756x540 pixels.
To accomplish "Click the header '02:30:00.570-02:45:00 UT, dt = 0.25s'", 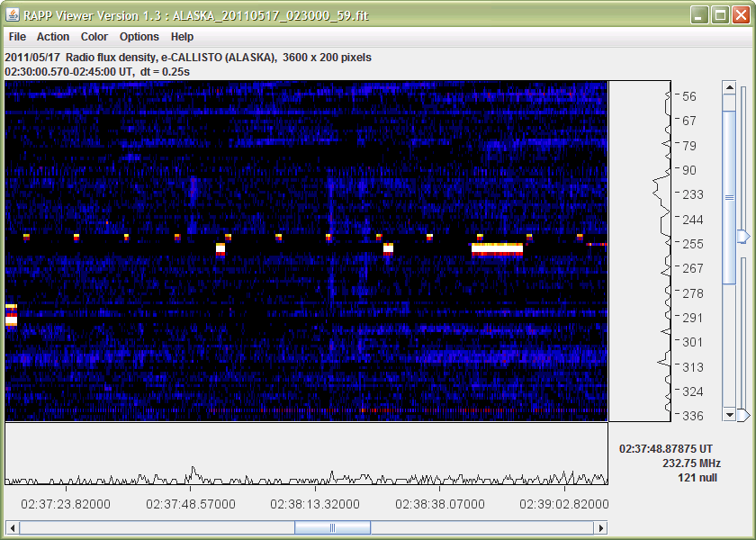I will pos(97,72).
